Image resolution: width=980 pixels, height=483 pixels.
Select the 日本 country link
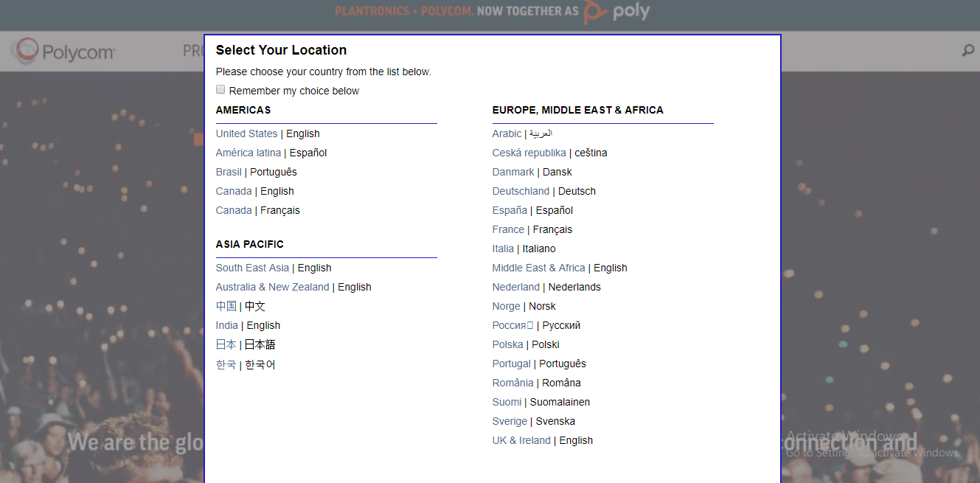(226, 344)
